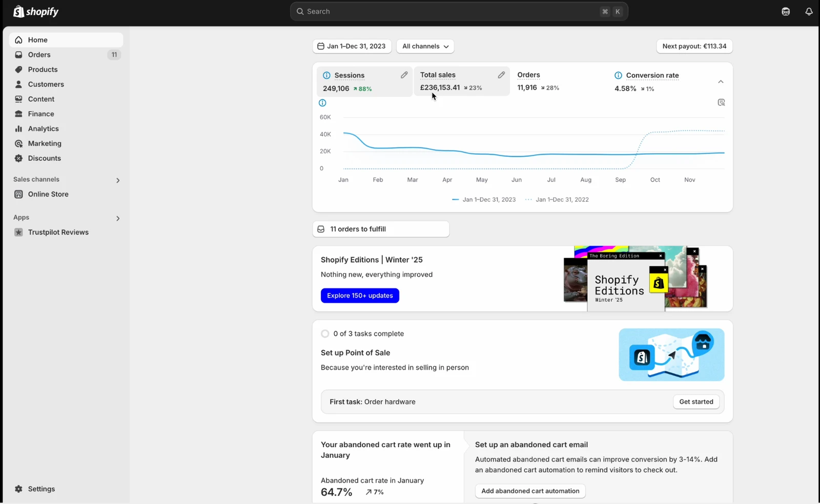
Task: Toggle the 0 of 3 tasks complete circle
Action: (325, 334)
